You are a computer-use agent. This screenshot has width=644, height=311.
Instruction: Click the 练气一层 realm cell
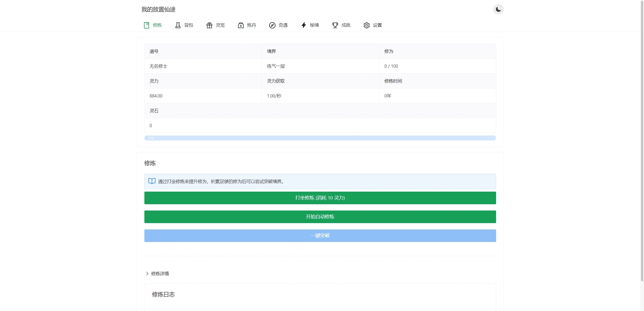[320, 66]
